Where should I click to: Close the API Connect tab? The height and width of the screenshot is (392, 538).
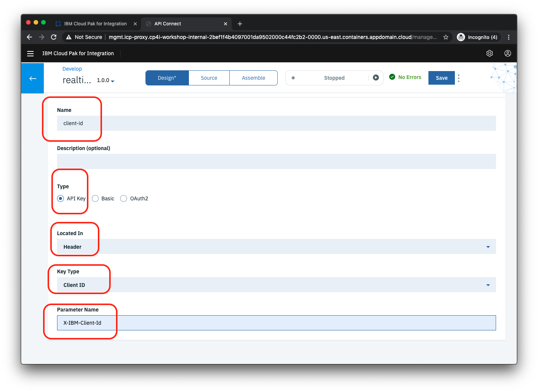[x=226, y=24]
